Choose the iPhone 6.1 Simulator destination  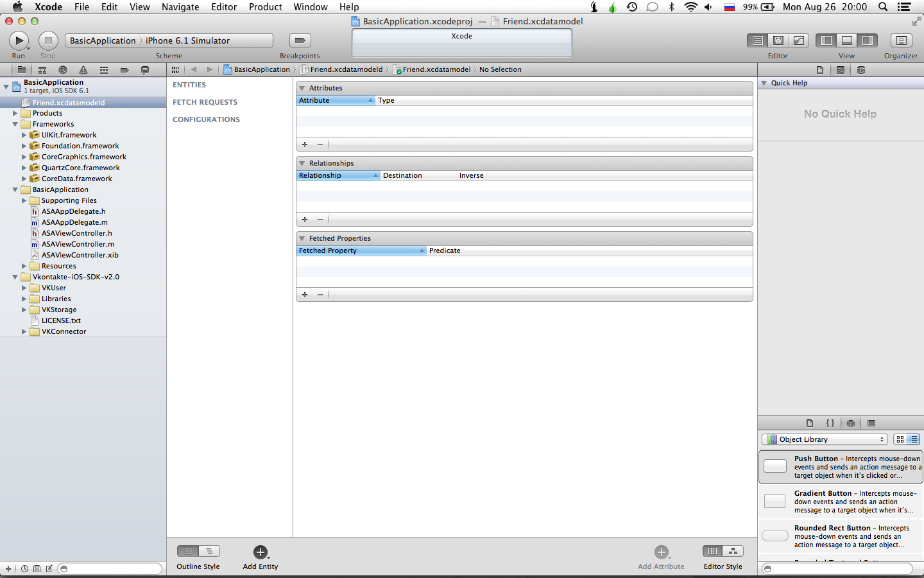187,40
